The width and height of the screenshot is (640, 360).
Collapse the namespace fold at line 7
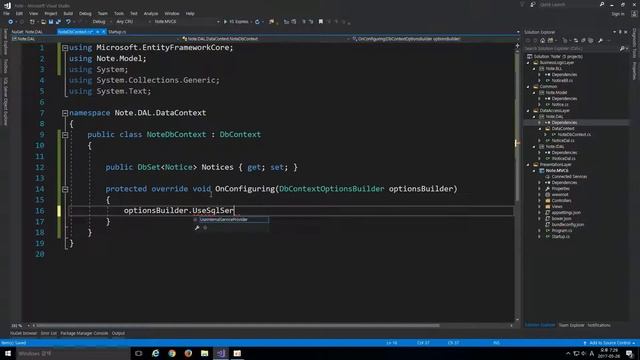[x=65, y=113]
